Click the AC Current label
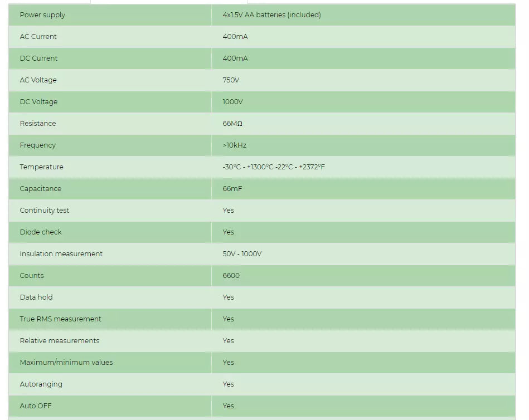 38,36
